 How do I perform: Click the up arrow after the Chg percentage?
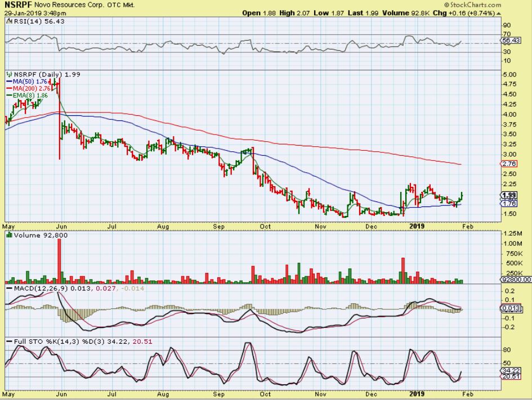point(498,13)
